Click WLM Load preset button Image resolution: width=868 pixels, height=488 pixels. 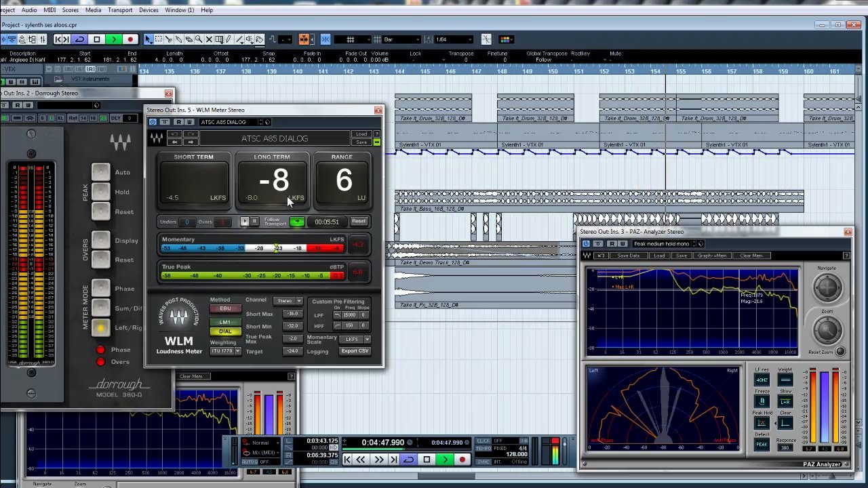(361, 134)
